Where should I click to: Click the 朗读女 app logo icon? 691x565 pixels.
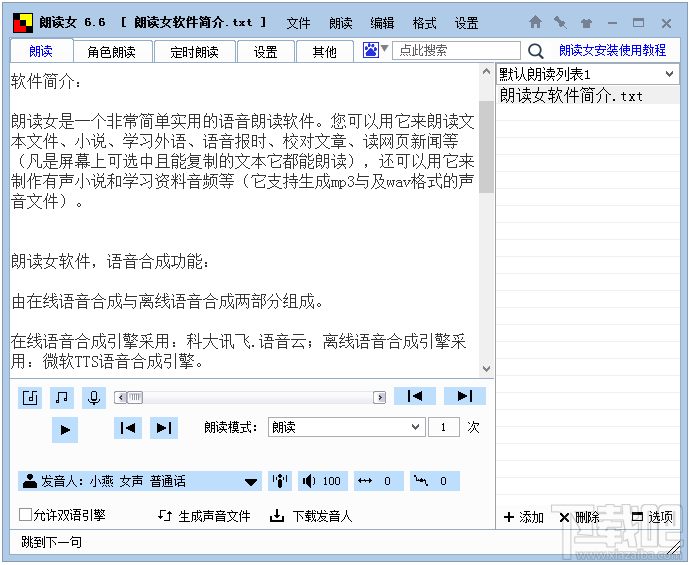pyautogui.click(x=23, y=23)
